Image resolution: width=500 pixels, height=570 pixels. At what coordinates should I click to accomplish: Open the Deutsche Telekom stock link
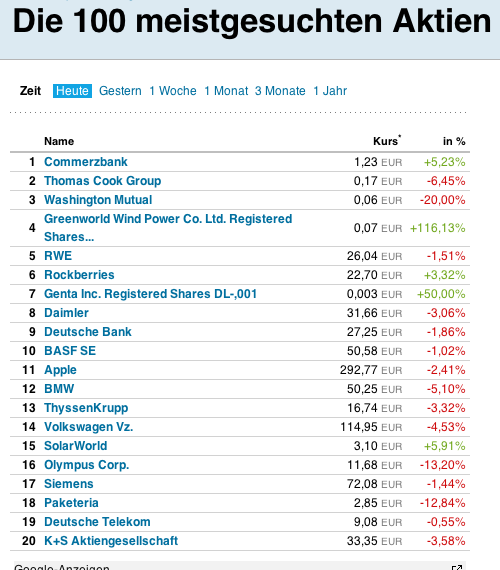pos(97,522)
